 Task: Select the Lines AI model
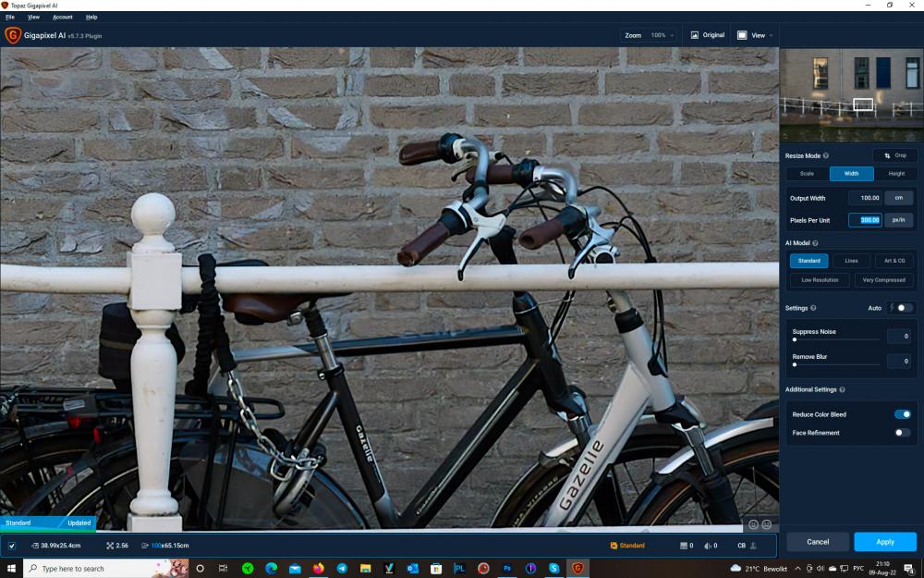point(851,261)
